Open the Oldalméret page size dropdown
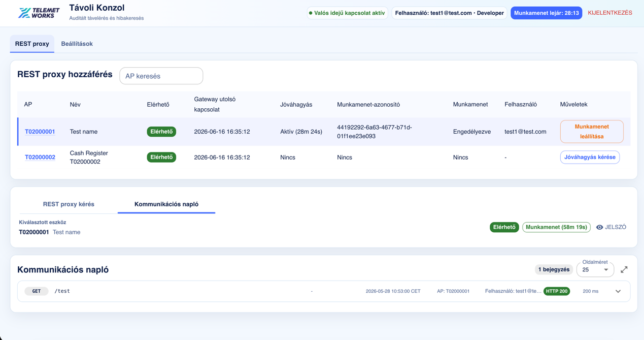Image resolution: width=644 pixels, height=340 pixels. [x=595, y=269]
